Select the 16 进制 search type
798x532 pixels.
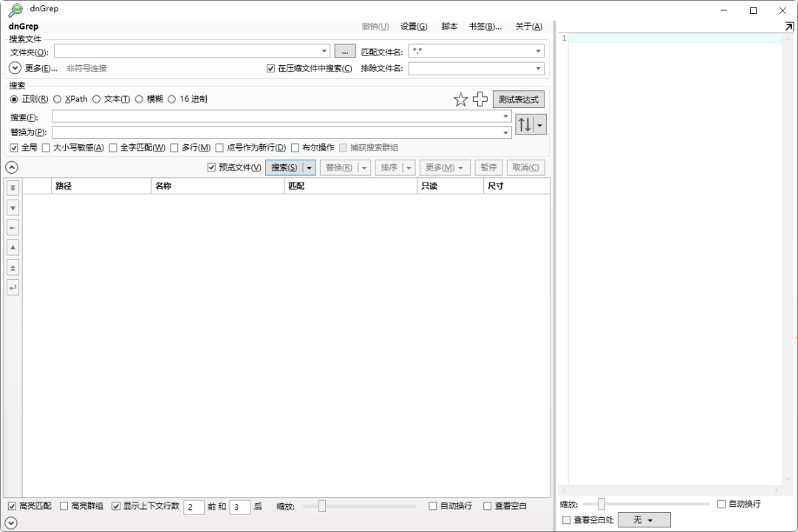pos(171,99)
